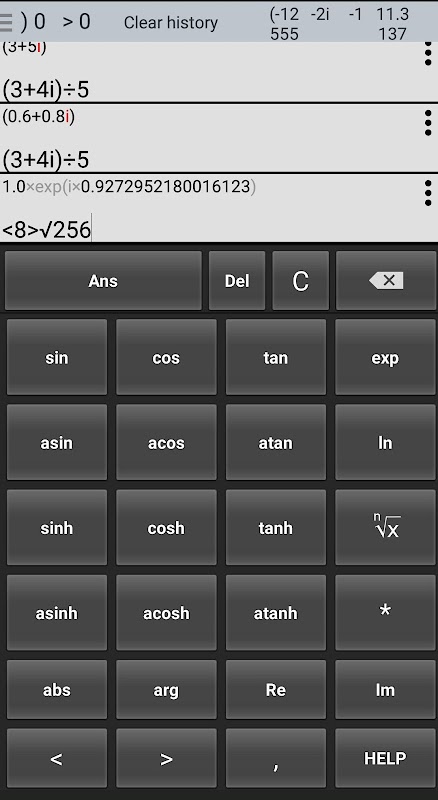
Task: Open options for exp polar result
Action: pyautogui.click(x=428, y=193)
